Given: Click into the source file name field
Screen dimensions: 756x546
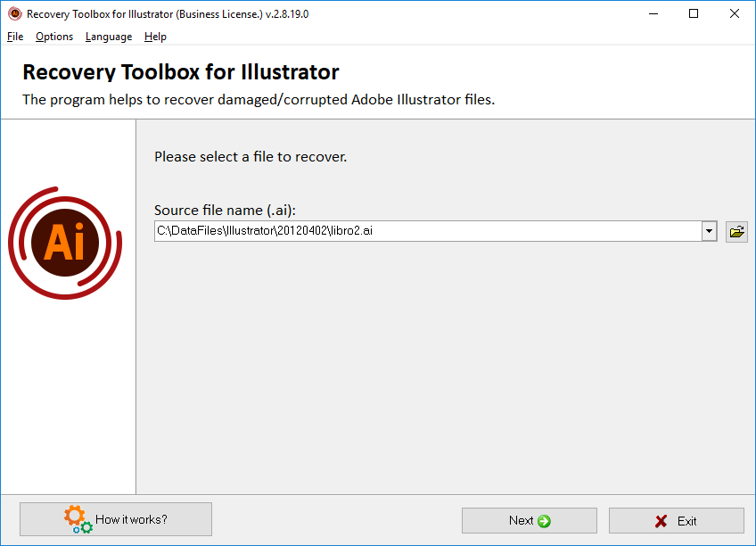Looking at the screenshot, I should click(428, 231).
